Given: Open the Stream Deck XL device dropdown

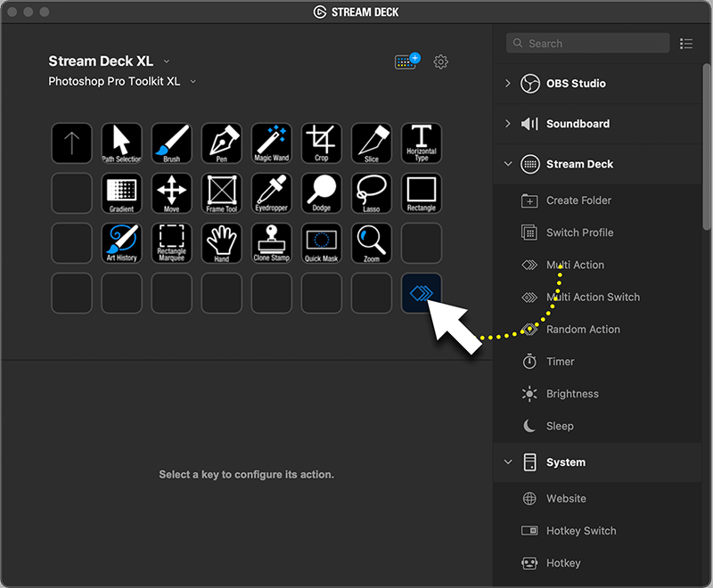Looking at the screenshot, I should [167, 61].
